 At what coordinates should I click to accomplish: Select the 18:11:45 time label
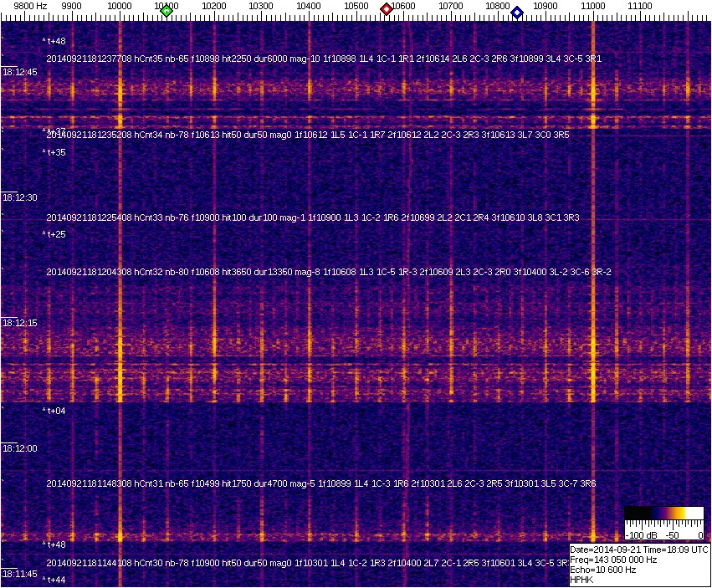[x=19, y=574]
